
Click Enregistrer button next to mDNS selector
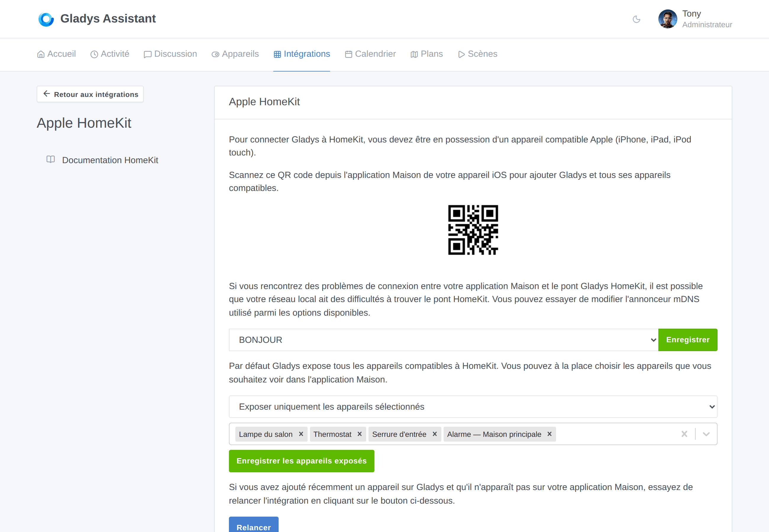click(x=688, y=340)
